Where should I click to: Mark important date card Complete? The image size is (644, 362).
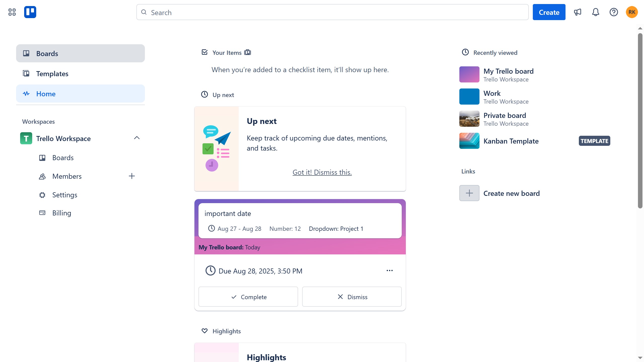[x=248, y=297]
